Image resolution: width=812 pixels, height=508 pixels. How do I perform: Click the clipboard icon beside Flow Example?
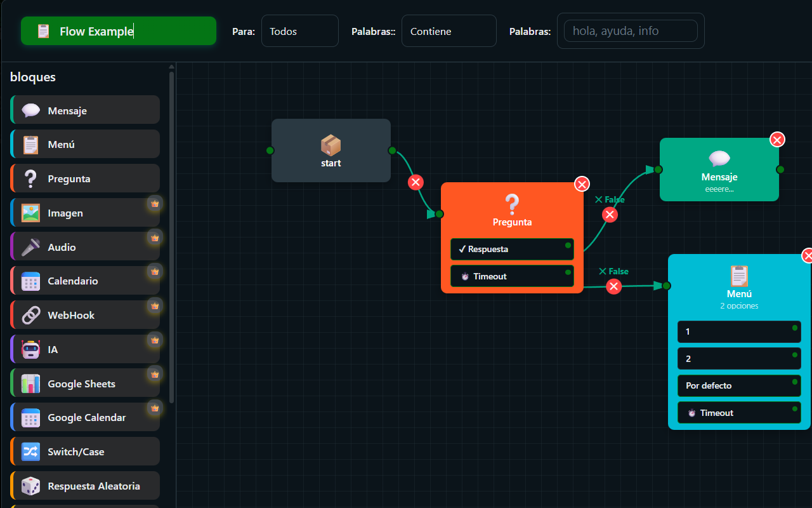(x=43, y=31)
